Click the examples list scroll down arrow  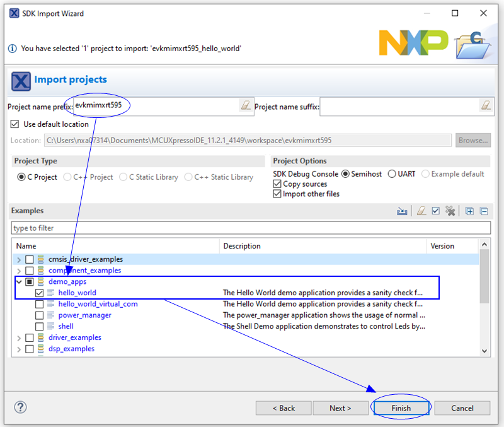484,351
